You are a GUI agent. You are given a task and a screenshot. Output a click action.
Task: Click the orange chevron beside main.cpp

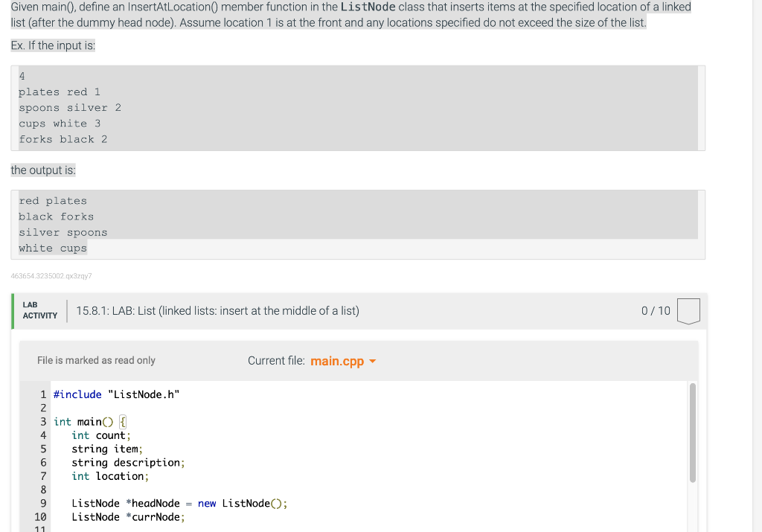coord(371,362)
